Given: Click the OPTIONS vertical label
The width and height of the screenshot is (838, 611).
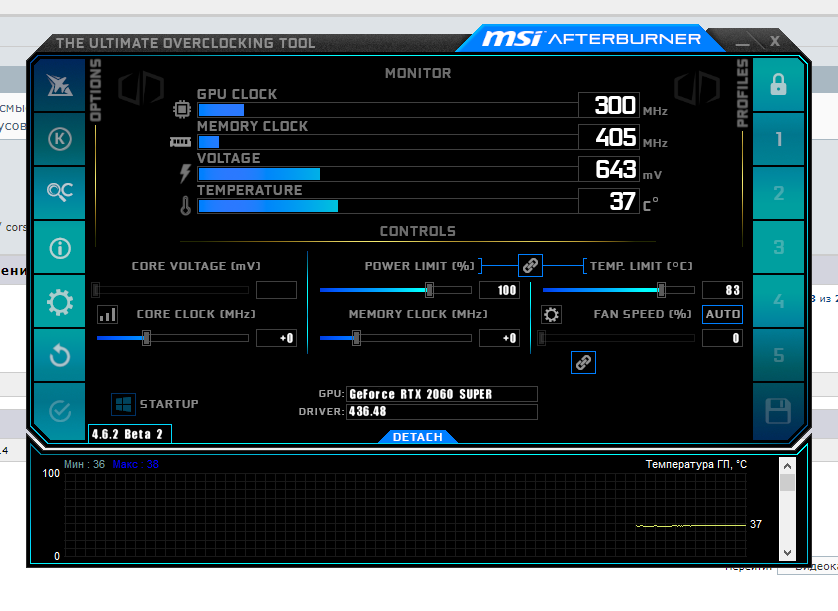Looking at the screenshot, I should coord(95,90).
